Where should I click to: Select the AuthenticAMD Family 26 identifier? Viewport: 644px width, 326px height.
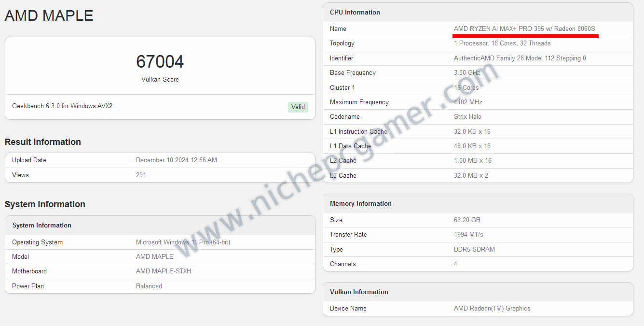pyautogui.click(x=520, y=58)
